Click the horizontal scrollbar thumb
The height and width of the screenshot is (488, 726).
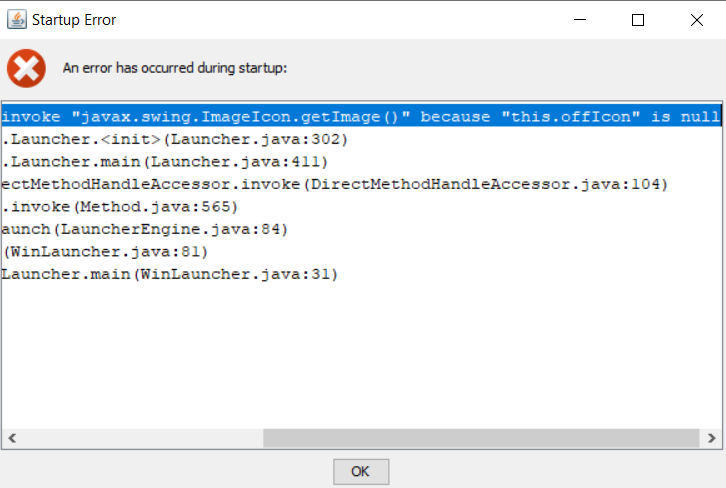click(480, 438)
